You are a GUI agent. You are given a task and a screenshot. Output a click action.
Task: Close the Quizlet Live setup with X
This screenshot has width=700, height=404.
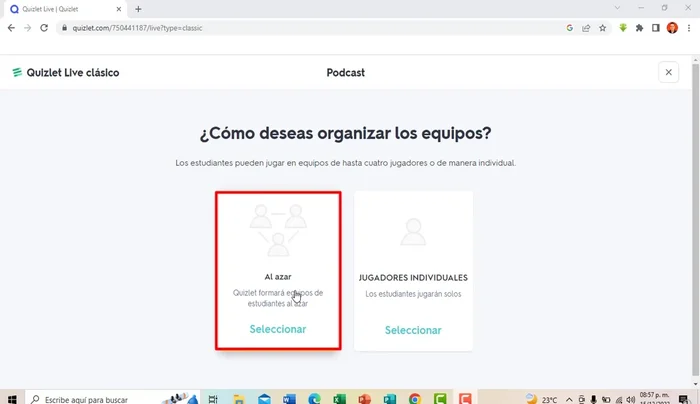point(668,72)
